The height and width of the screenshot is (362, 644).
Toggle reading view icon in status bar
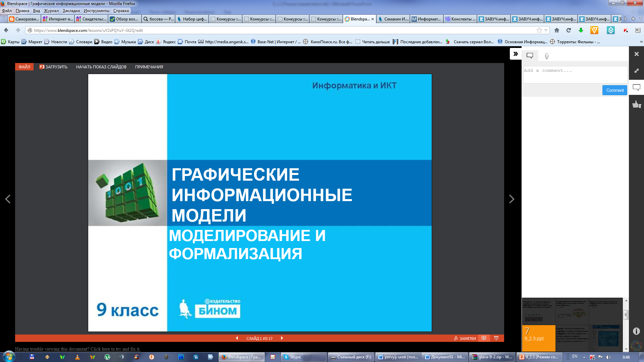(484, 338)
